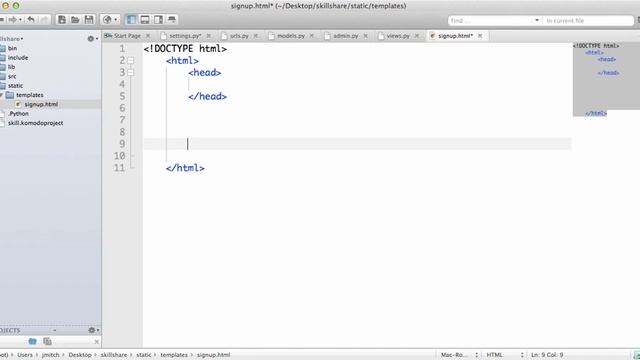Viewport: 640px width, 360px height.
Task: Click the line number 11 in gutter
Action: [119, 168]
